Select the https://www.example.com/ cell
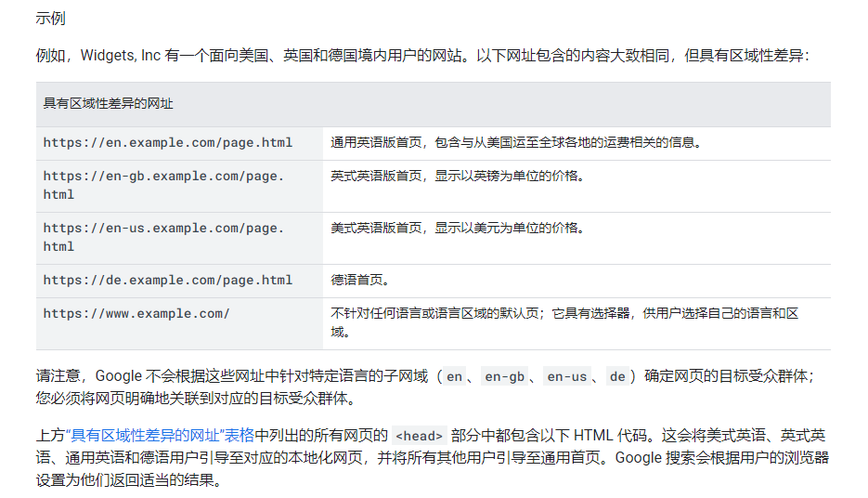 179,323
